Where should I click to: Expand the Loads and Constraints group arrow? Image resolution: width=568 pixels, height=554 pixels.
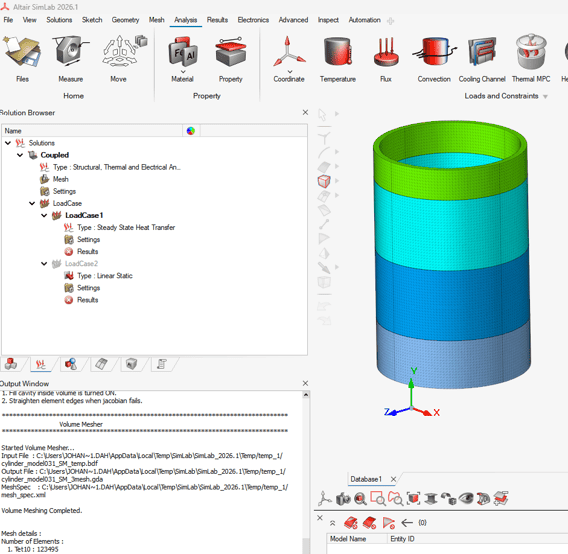[545, 97]
